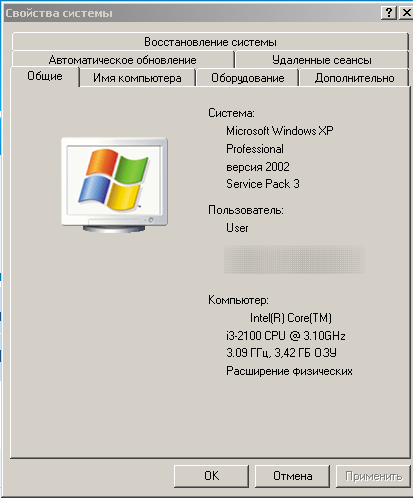The height and width of the screenshot is (498, 413).
Task: Close the Свойства системы dialog
Action: pyautogui.click(x=406, y=13)
